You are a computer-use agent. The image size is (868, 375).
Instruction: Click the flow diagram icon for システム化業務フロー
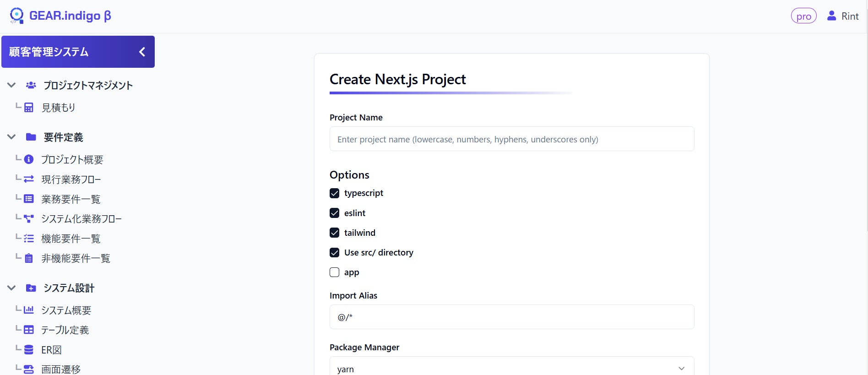[29, 218]
